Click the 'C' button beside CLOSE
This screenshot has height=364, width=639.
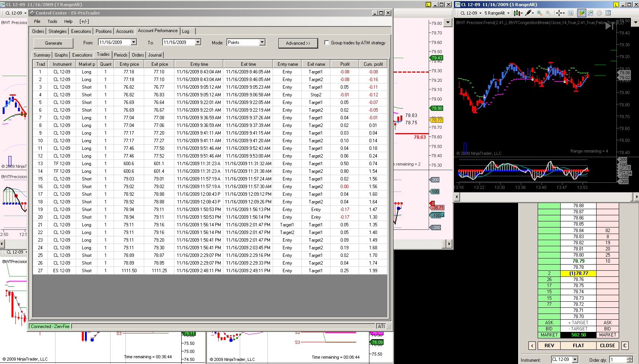pos(625,346)
